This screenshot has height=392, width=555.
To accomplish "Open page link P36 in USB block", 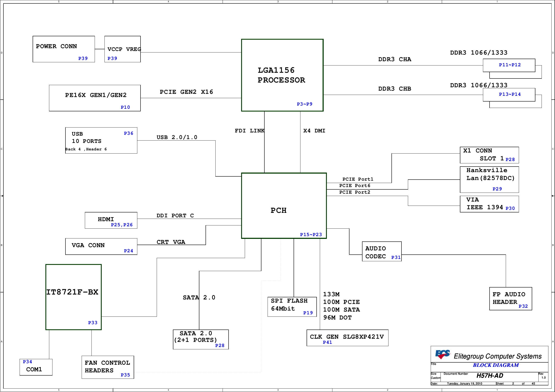I will point(129,133).
